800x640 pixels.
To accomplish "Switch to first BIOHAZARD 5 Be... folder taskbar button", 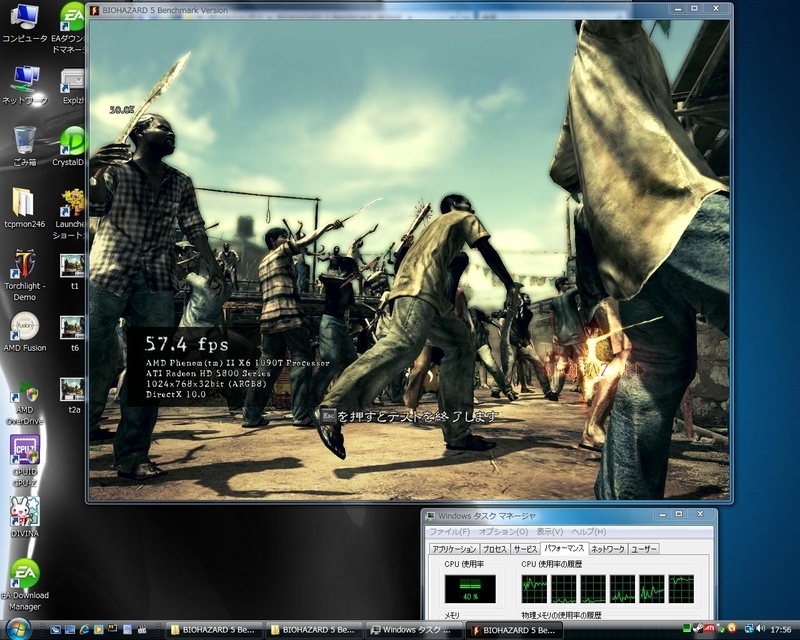I will pyautogui.click(x=213, y=630).
